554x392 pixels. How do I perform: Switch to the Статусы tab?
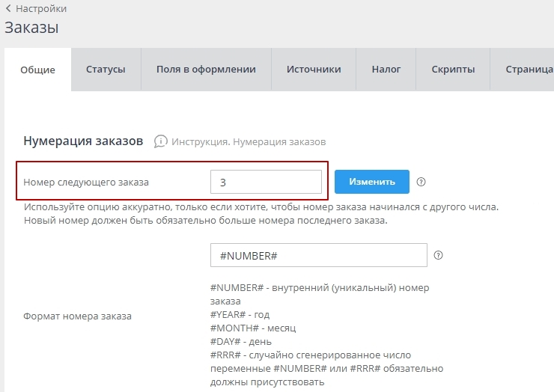106,70
